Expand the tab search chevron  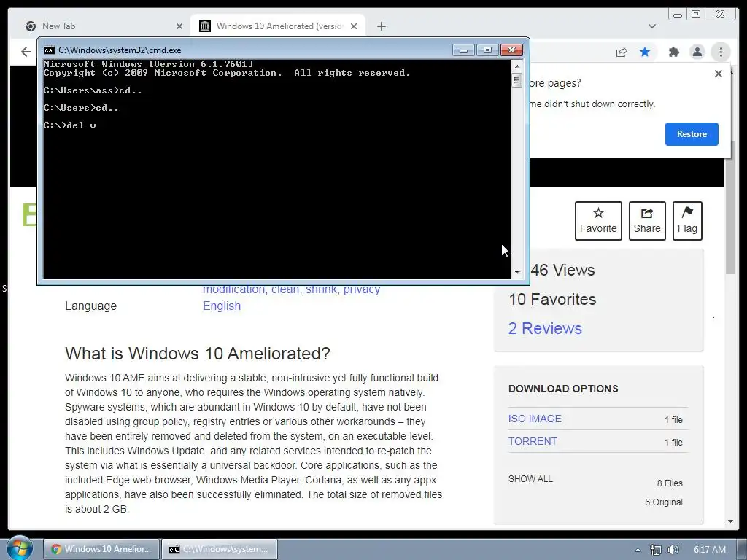pyautogui.click(x=651, y=26)
